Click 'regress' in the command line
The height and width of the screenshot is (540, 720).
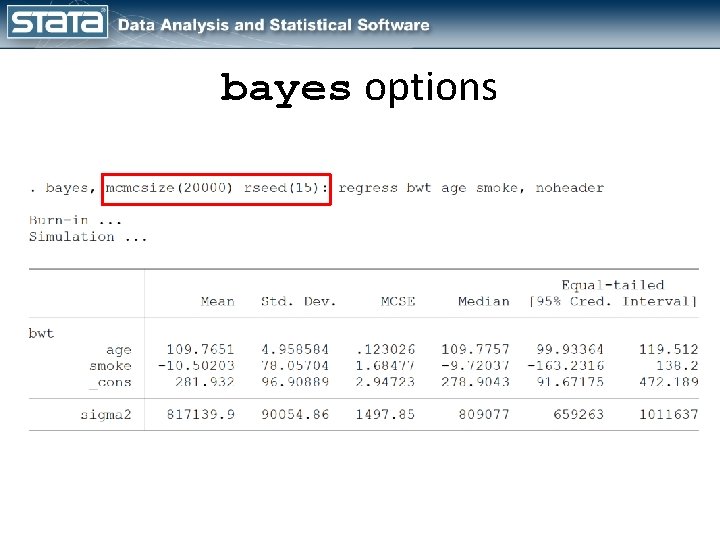[368, 188]
